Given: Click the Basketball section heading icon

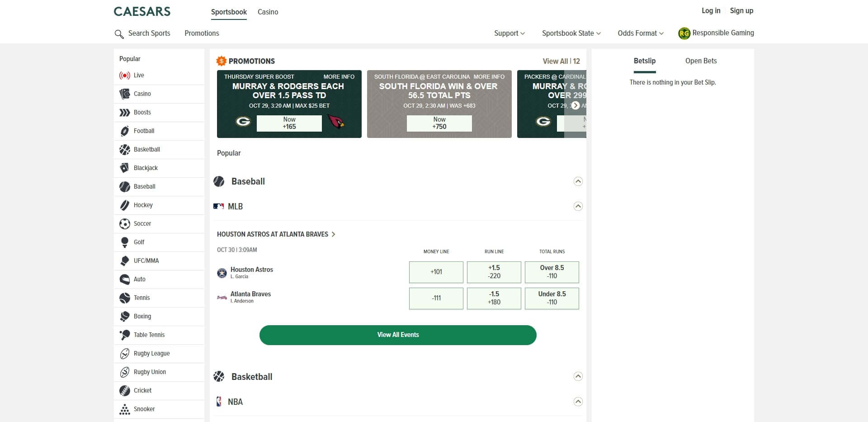Looking at the screenshot, I should pyautogui.click(x=219, y=376).
